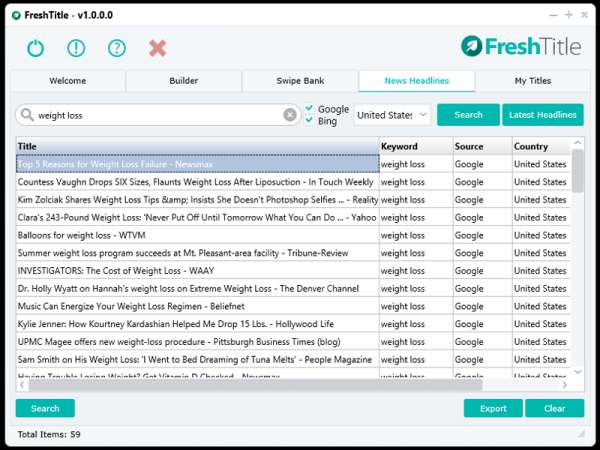Viewport: 600px width, 450px height.
Task: Click the Total Items: 59 status text
Action: (x=49, y=434)
